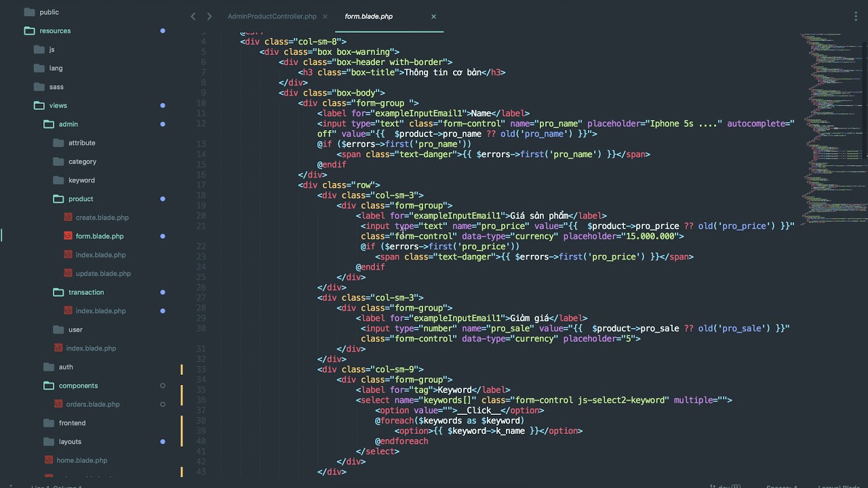Click the '@endforeach' directive
The width and height of the screenshot is (868, 488).
tap(401, 441)
